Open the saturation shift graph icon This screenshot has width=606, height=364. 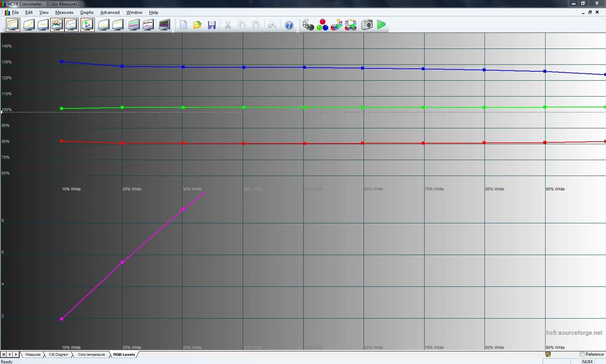[x=148, y=25]
